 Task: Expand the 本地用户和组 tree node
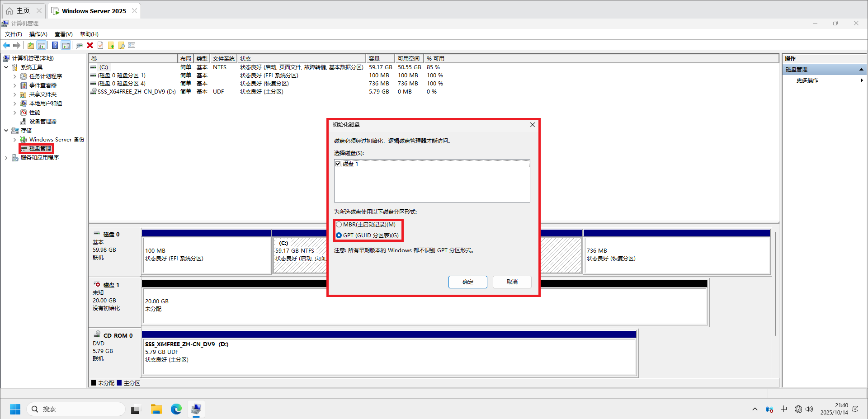click(14, 104)
